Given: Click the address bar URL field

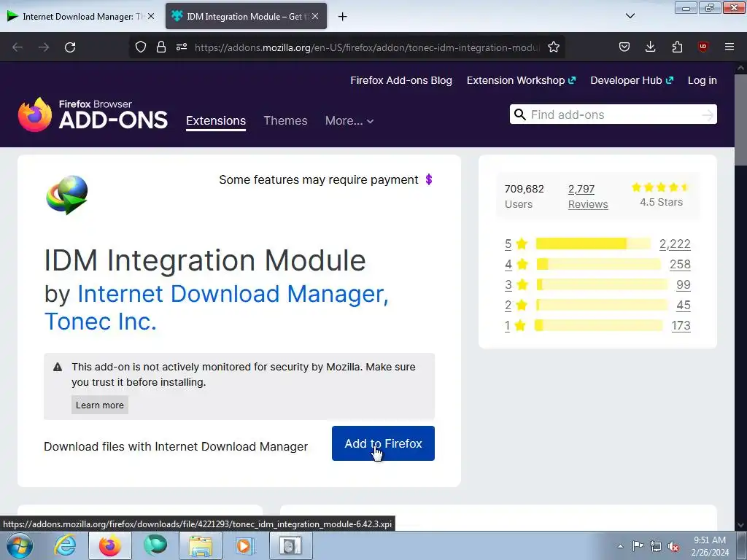Looking at the screenshot, I should pyautogui.click(x=367, y=47).
